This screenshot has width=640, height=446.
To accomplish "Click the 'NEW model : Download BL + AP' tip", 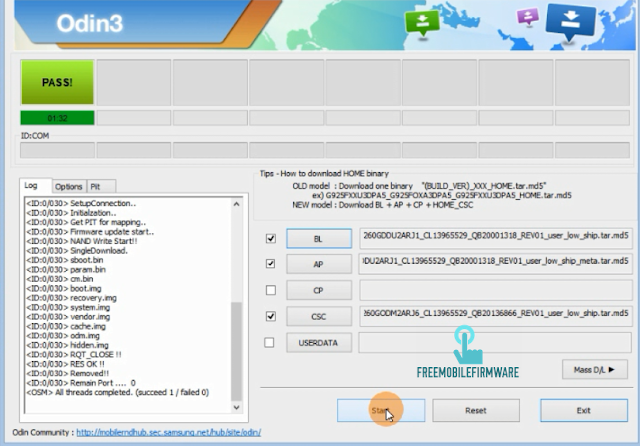I will [382, 205].
